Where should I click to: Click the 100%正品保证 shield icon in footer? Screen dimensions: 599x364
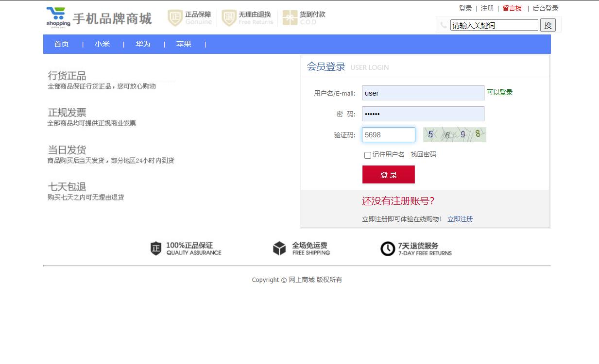(156, 248)
